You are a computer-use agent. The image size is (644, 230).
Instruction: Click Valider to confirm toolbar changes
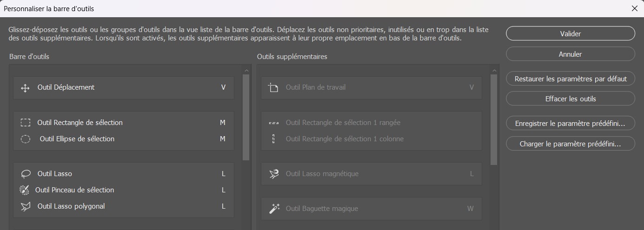point(570,33)
